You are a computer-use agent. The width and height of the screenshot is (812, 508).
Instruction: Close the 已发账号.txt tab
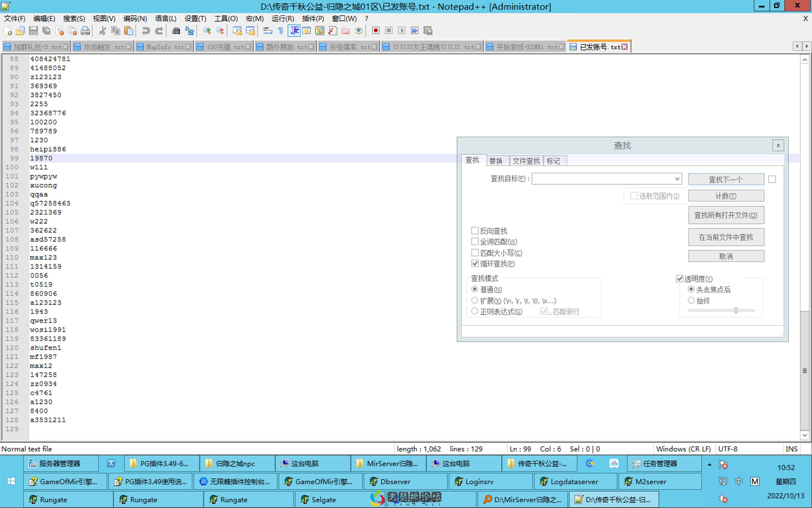(625, 47)
